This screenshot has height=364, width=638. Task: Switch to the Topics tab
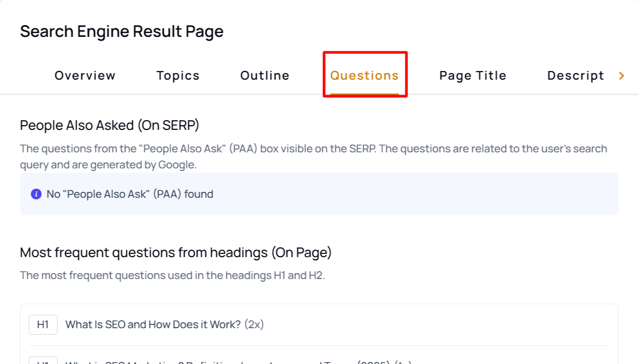[x=178, y=75]
